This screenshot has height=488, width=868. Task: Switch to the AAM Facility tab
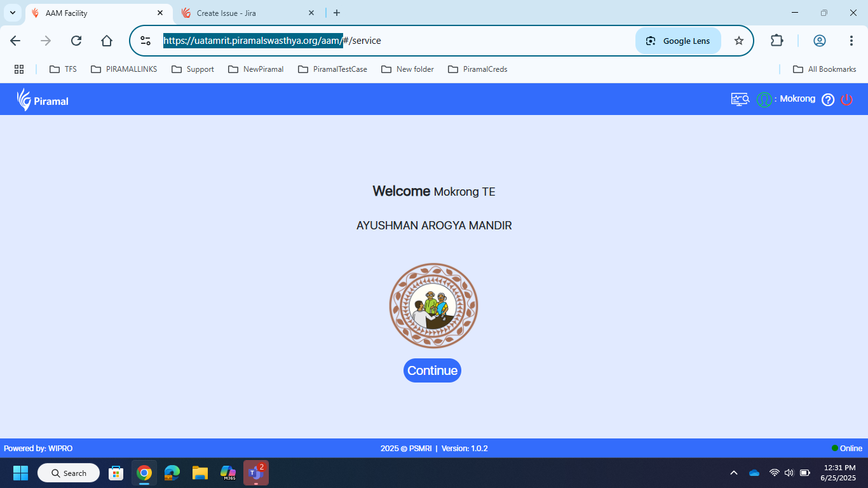click(x=98, y=13)
